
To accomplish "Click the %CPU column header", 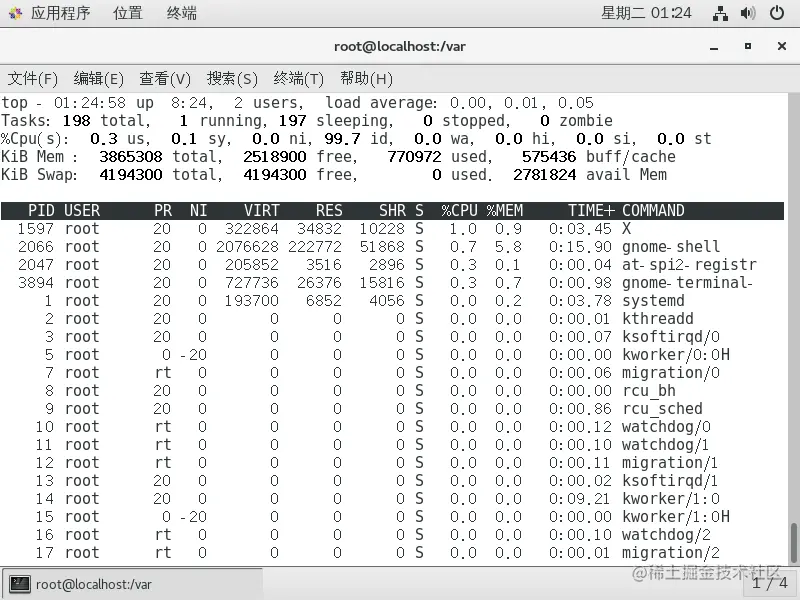I will click(x=459, y=211).
